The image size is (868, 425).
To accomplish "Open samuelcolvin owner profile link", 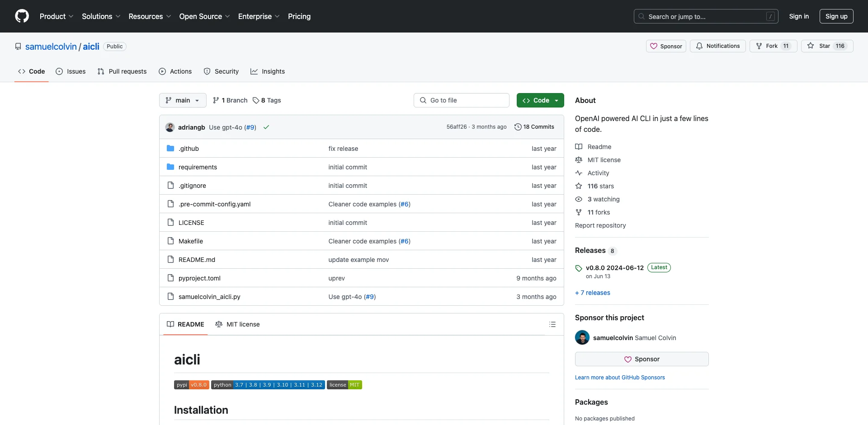I will 51,47.
